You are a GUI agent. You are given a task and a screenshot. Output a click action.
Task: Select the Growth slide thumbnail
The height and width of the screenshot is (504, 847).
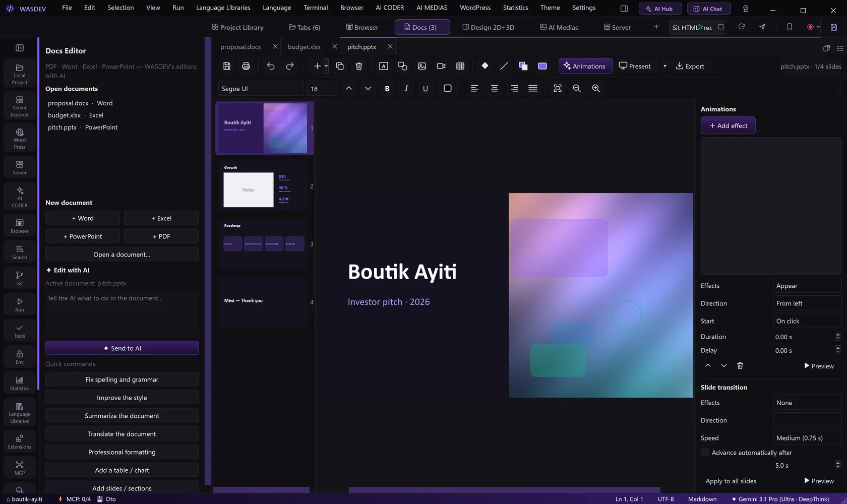pyautogui.click(x=262, y=186)
